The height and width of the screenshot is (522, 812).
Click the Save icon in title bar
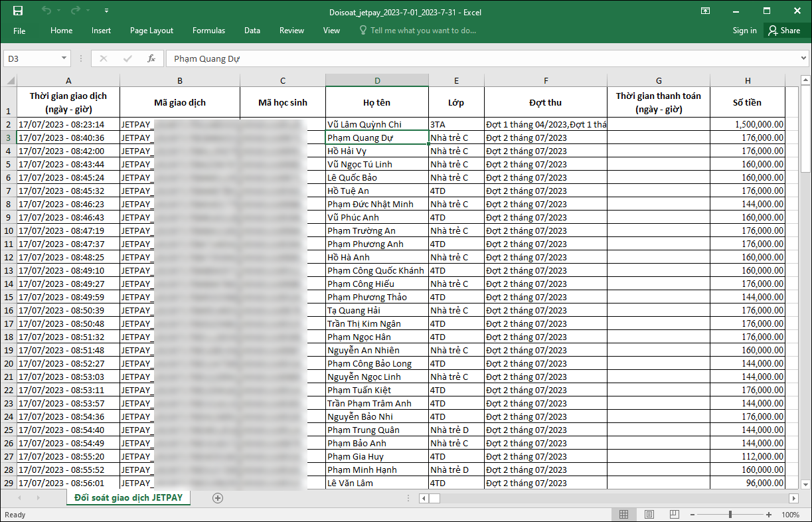click(x=18, y=11)
